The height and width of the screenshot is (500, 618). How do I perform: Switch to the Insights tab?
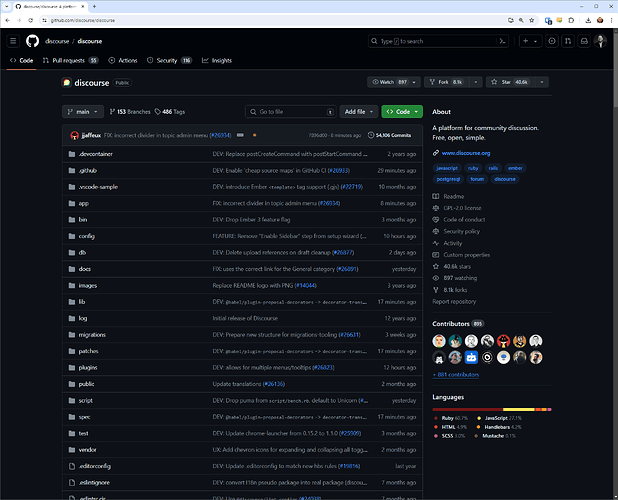pos(217,60)
